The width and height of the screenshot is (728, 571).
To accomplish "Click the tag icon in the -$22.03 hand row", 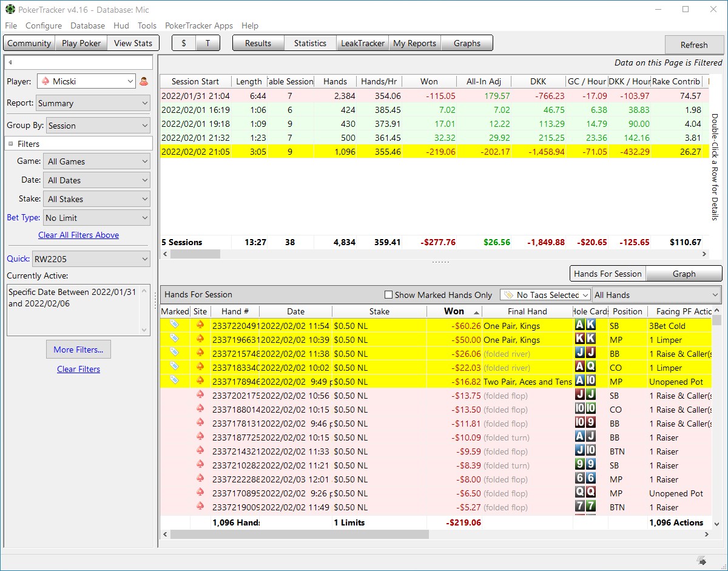I will (x=175, y=367).
